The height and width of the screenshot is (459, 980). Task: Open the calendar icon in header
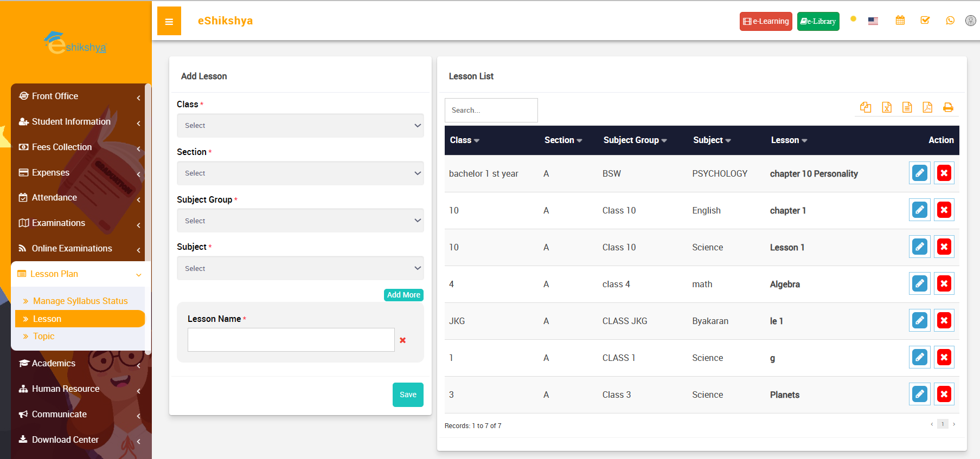900,21
